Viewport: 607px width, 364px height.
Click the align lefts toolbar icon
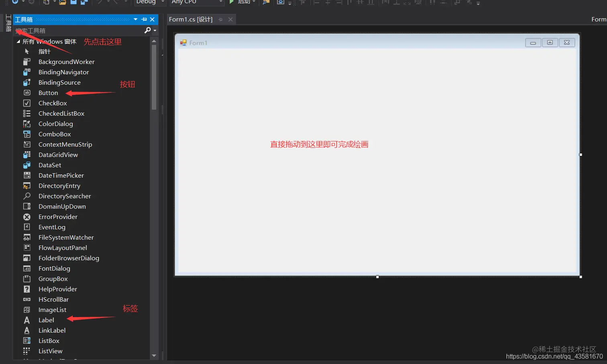(317, 3)
